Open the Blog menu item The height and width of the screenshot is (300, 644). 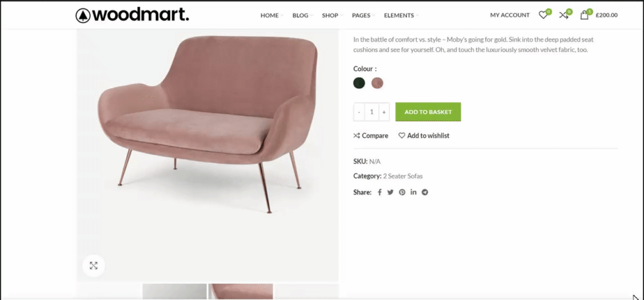click(x=302, y=15)
